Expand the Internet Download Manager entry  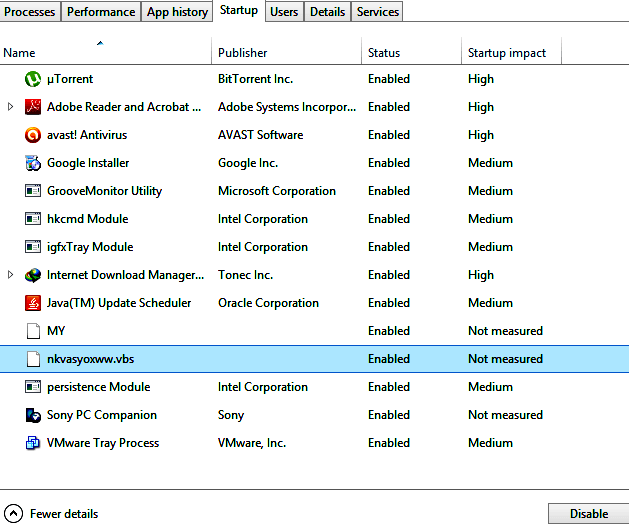10,275
